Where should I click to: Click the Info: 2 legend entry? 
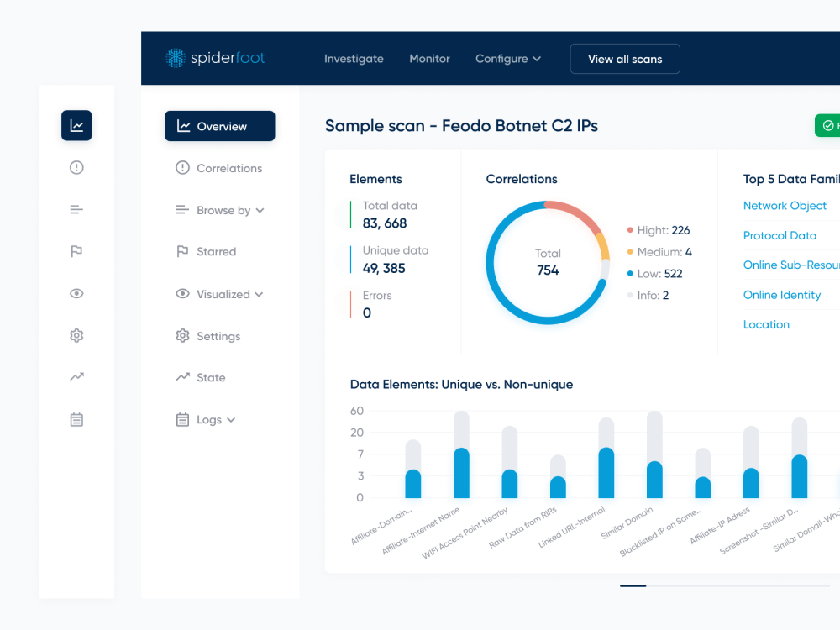[648, 295]
